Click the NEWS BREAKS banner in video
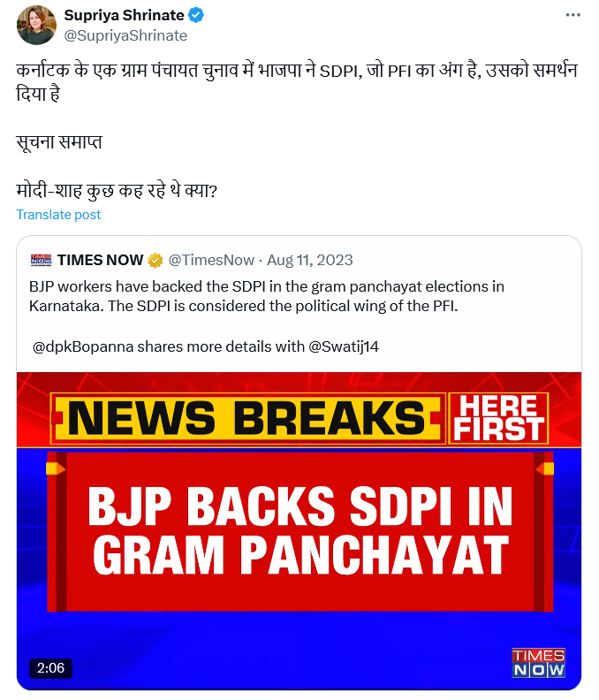The image size is (599, 700). 248,418
